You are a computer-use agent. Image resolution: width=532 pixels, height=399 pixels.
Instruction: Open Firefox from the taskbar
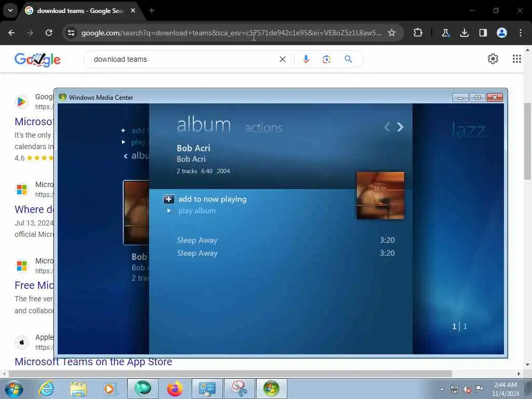coord(175,389)
